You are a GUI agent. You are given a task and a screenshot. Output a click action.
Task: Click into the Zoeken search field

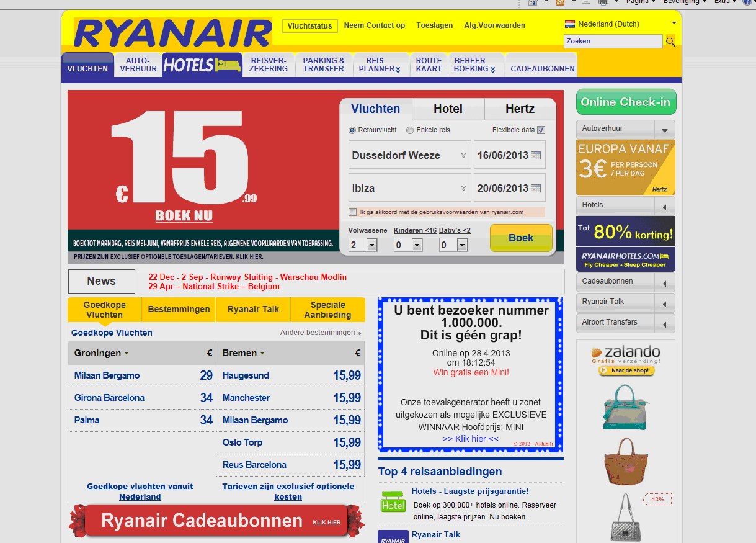[613, 42]
